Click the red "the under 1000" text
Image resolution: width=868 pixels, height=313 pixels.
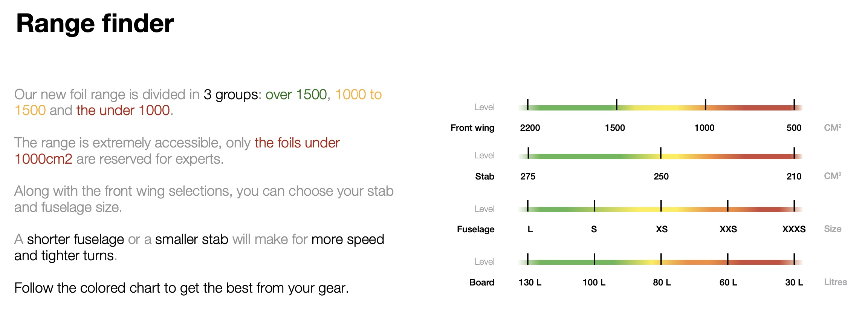[123, 110]
